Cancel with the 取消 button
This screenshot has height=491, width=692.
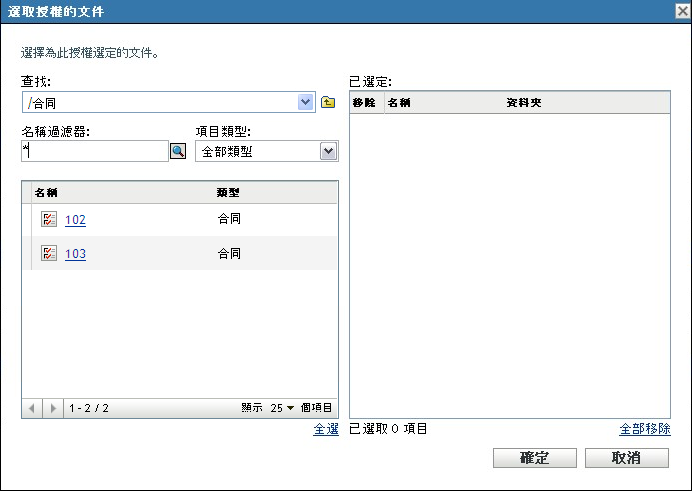[627, 458]
